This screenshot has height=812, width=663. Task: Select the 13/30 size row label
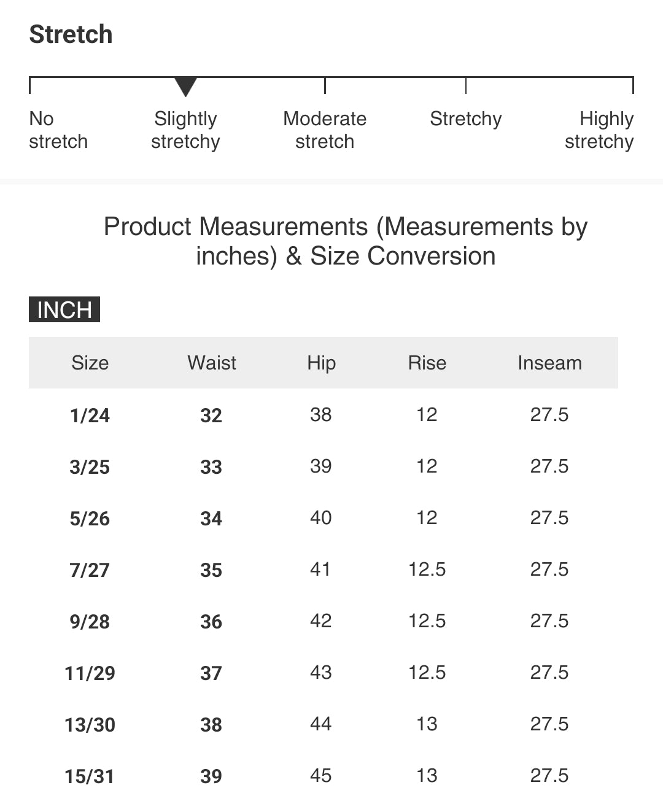click(x=90, y=725)
